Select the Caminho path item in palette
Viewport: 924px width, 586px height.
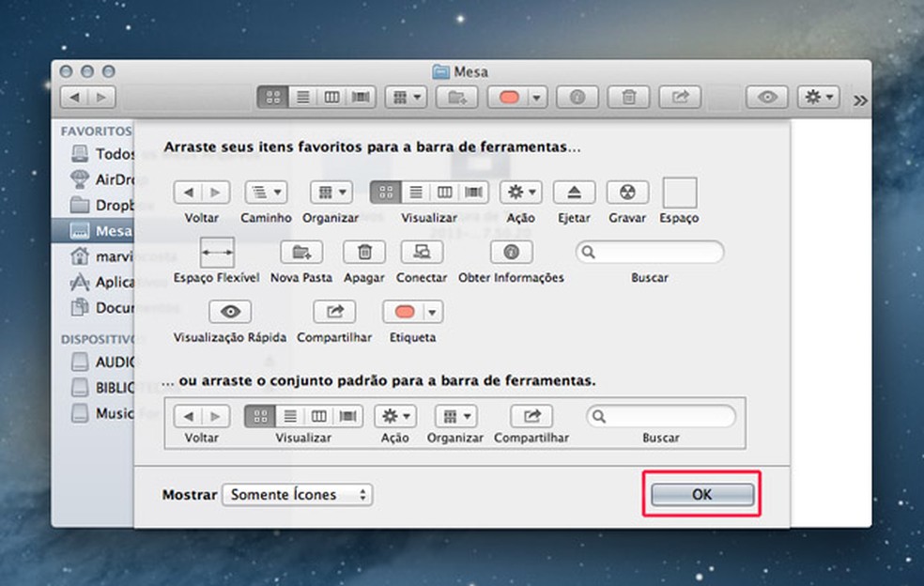point(266,193)
